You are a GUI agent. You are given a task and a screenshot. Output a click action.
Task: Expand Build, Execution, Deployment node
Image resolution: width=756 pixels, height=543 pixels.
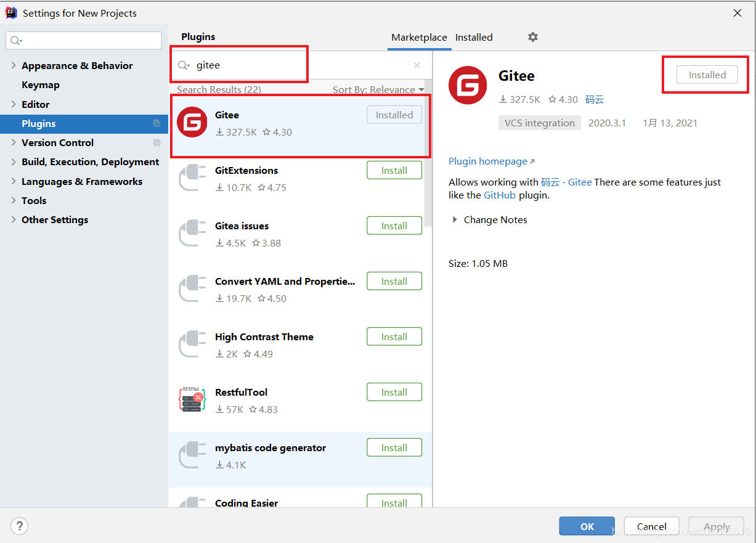tap(14, 161)
